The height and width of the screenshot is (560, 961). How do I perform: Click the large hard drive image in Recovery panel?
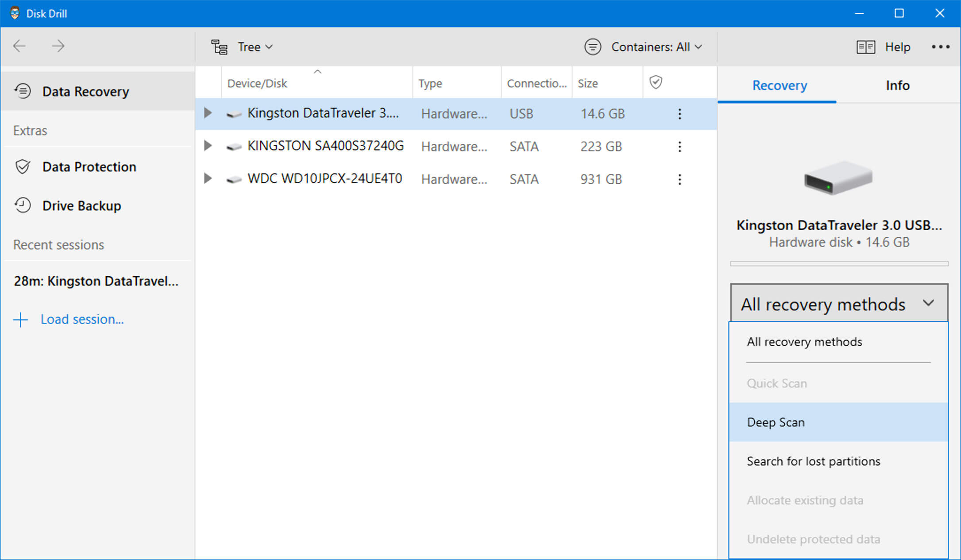point(838,178)
